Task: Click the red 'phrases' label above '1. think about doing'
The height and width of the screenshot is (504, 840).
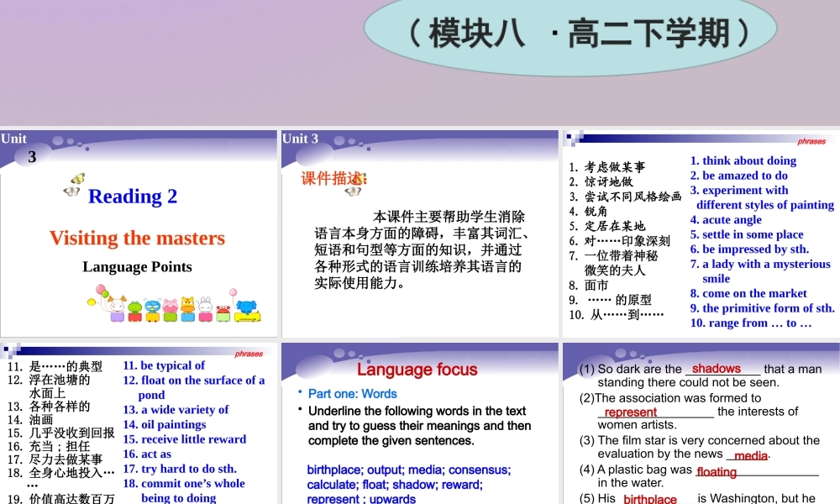Action: click(811, 141)
